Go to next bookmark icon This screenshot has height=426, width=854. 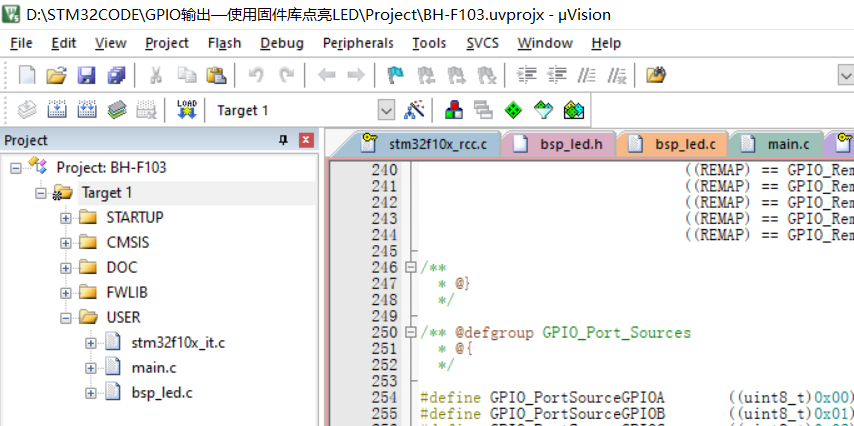click(x=456, y=75)
